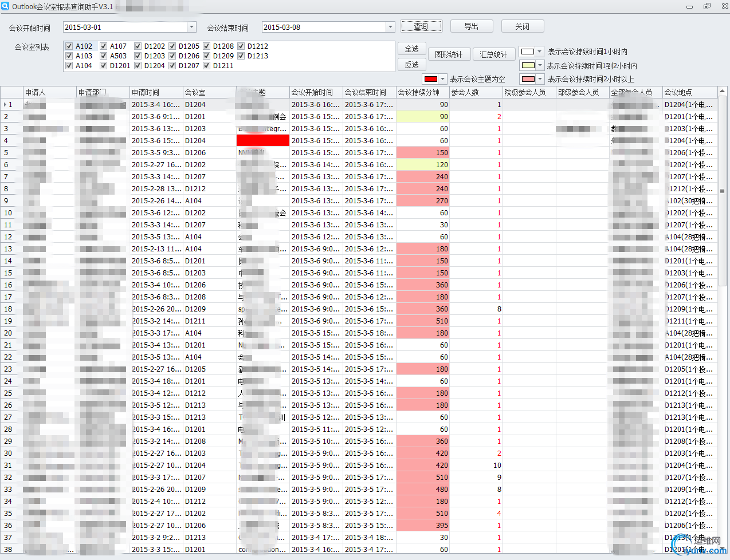
Task: Open 汇总统计 summary statistics
Action: coord(494,54)
